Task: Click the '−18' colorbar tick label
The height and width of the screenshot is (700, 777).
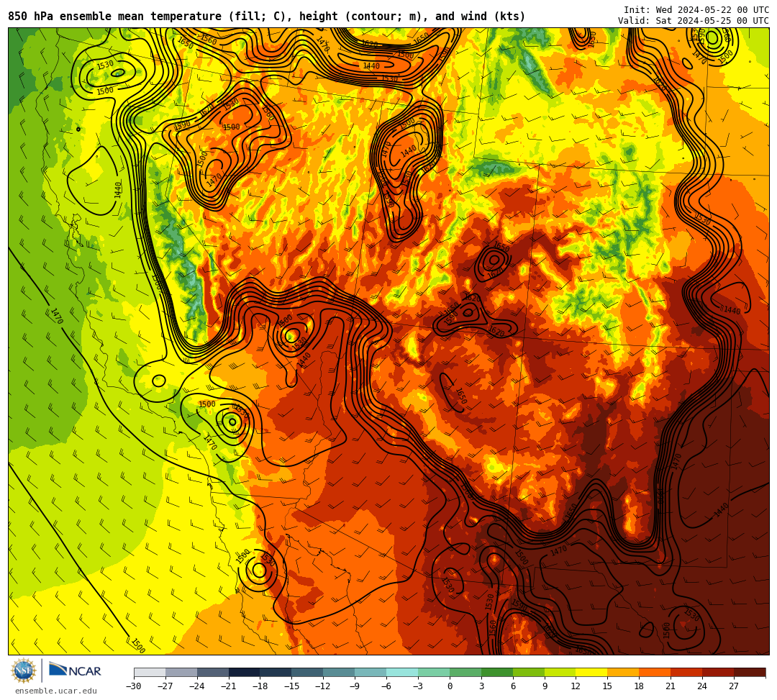Action: point(260,686)
